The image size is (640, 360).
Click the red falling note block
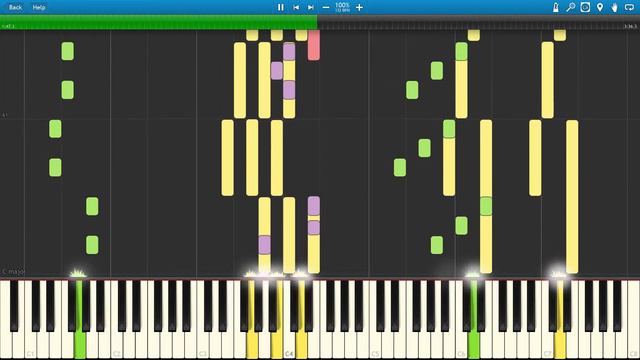tap(313, 45)
